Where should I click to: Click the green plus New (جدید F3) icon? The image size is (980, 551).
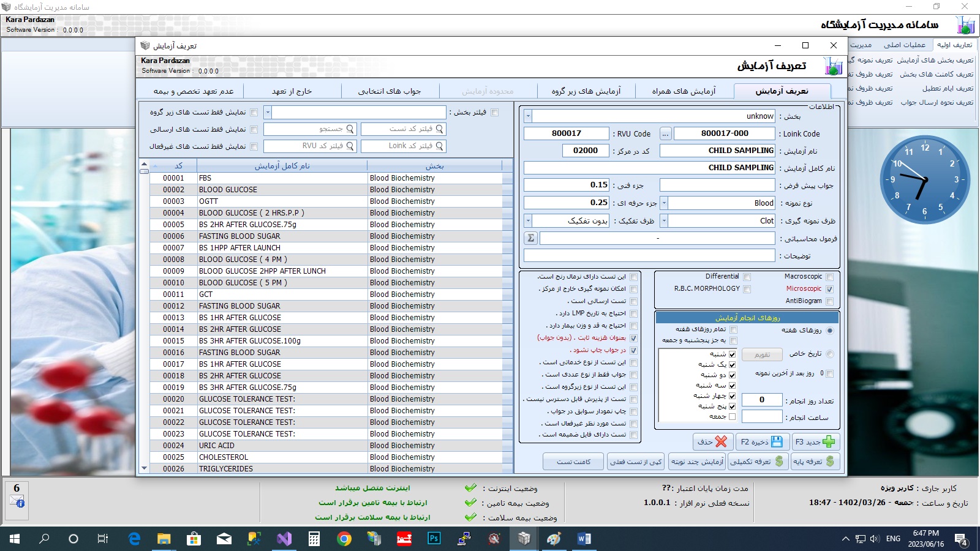tap(829, 441)
